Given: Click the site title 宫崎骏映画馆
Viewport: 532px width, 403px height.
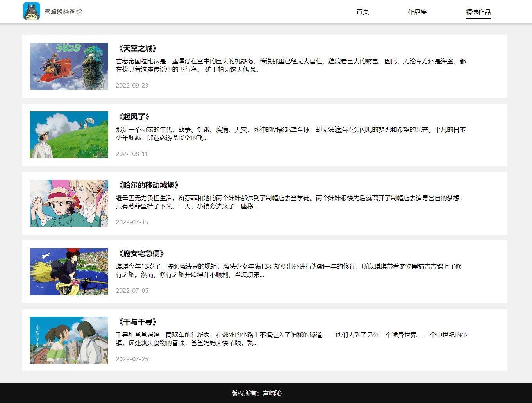Looking at the screenshot, I should pos(63,12).
